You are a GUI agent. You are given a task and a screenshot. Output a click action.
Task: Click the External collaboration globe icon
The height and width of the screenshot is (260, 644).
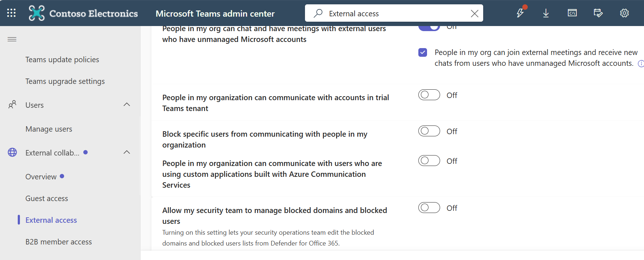tap(12, 152)
